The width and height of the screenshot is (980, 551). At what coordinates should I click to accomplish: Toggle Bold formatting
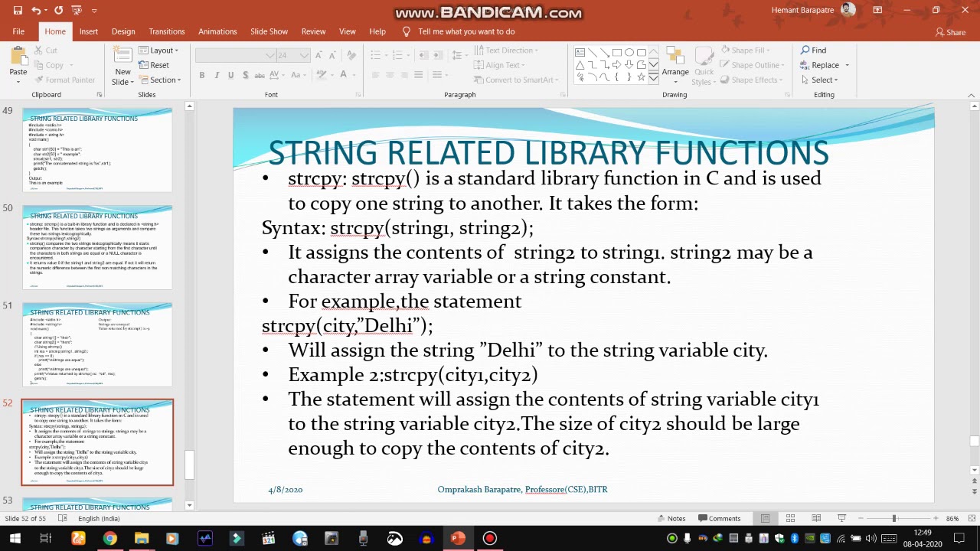pos(201,75)
